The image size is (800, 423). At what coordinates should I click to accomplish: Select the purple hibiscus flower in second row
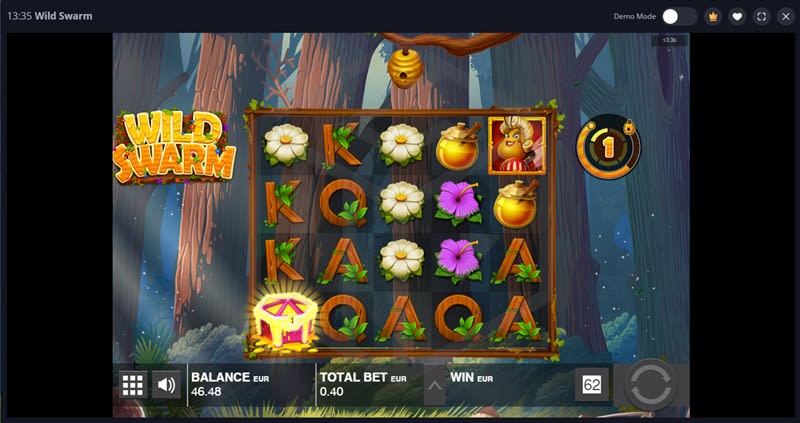tap(459, 204)
